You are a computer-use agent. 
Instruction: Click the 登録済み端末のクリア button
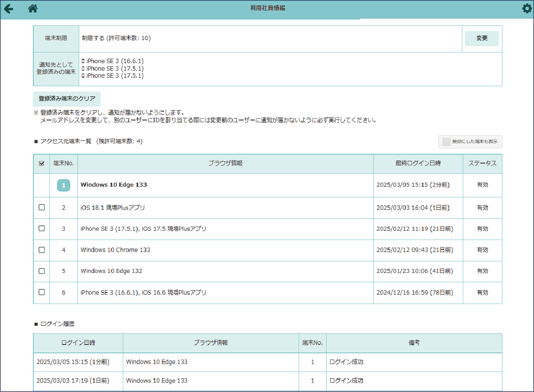67,99
